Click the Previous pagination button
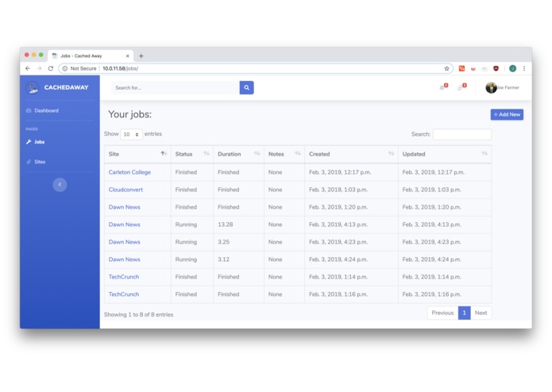The image size is (552, 392). (442, 313)
